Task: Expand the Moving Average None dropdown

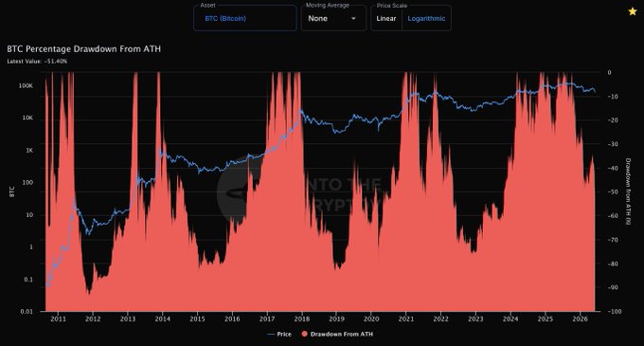Action: (333, 19)
